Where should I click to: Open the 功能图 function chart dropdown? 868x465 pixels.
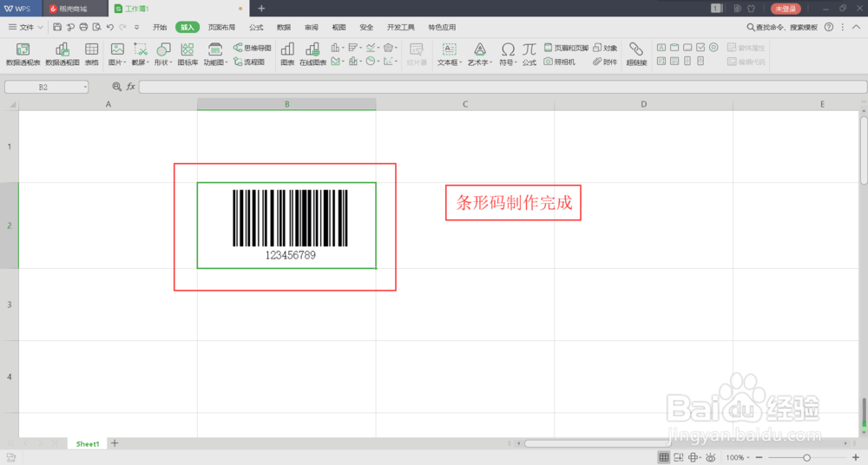tap(215, 55)
